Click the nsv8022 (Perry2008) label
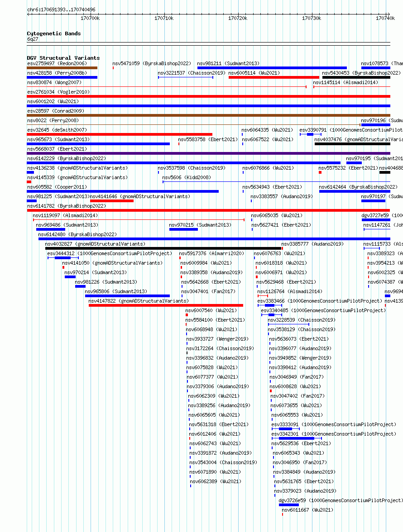This screenshot has height=532, width=403. [x=53, y=120]
